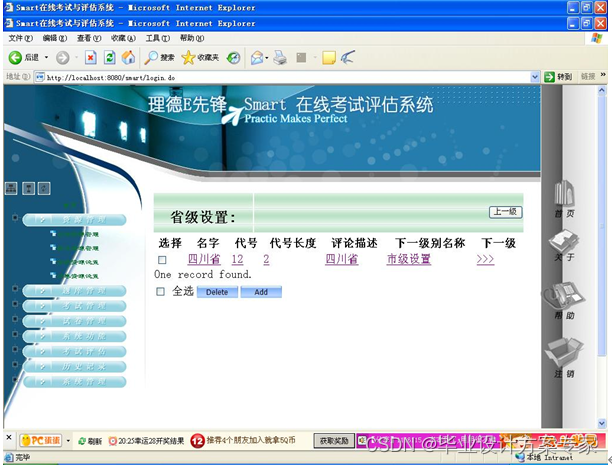Follow the >>> next-level link
This screenshot has width=612, height=465.
coord(485,259)
